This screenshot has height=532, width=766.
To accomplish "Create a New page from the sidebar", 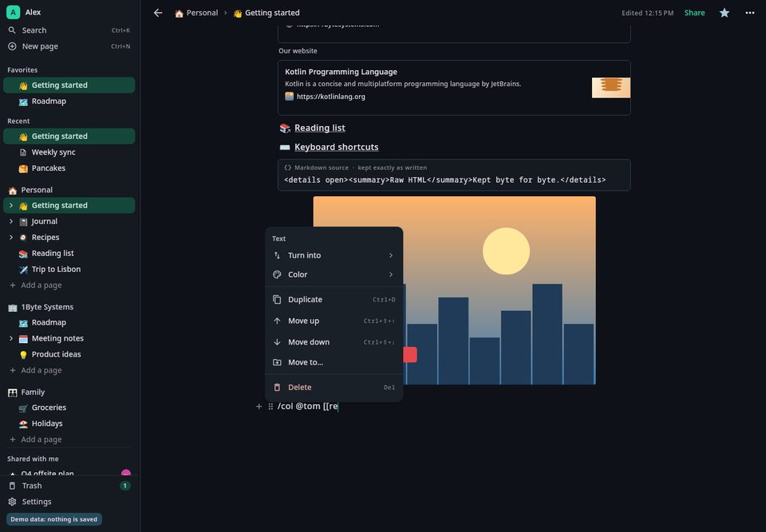I will [x=69, y=46].
